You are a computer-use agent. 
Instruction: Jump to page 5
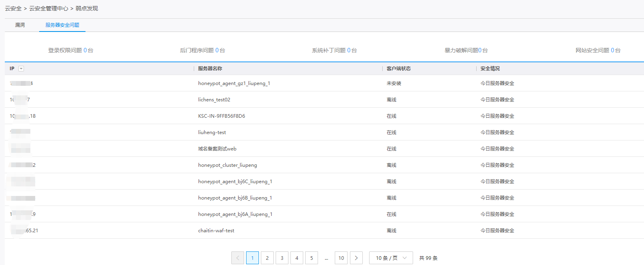pyautogui.click(x=312, y=258)
